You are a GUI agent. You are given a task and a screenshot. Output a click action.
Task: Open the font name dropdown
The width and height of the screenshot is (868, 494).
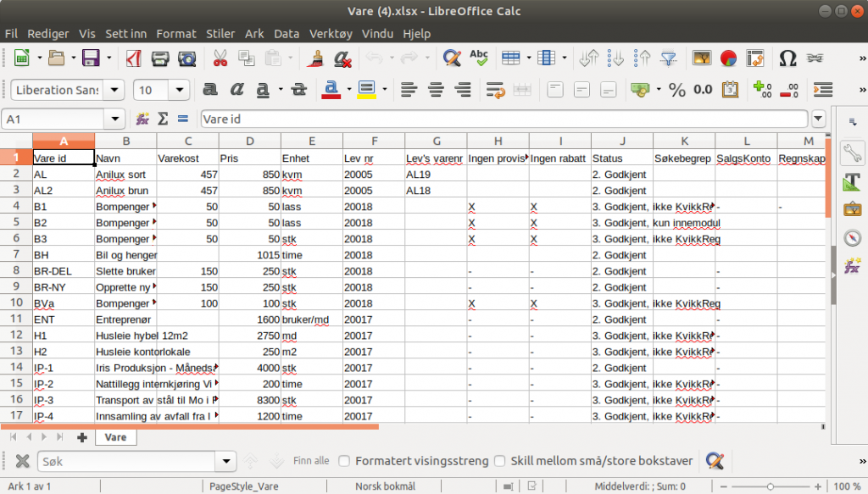click(114, 90)
